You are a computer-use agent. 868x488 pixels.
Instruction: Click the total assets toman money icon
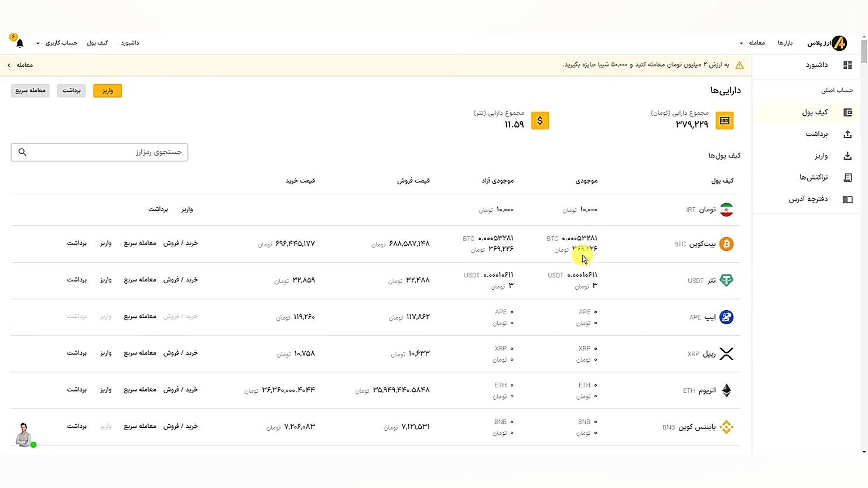tap(725, 121)
